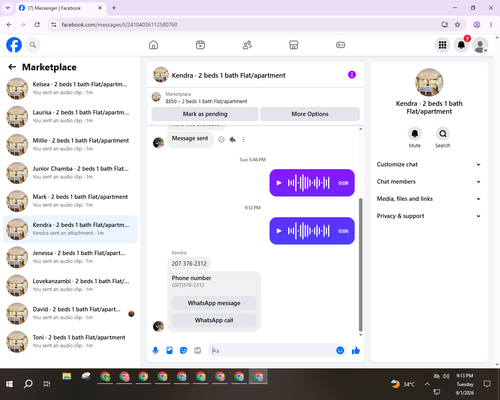This screenshot has height=400, width=500.
Task: Open the $850 Marketplace listing link
Action: coord(206,101)
